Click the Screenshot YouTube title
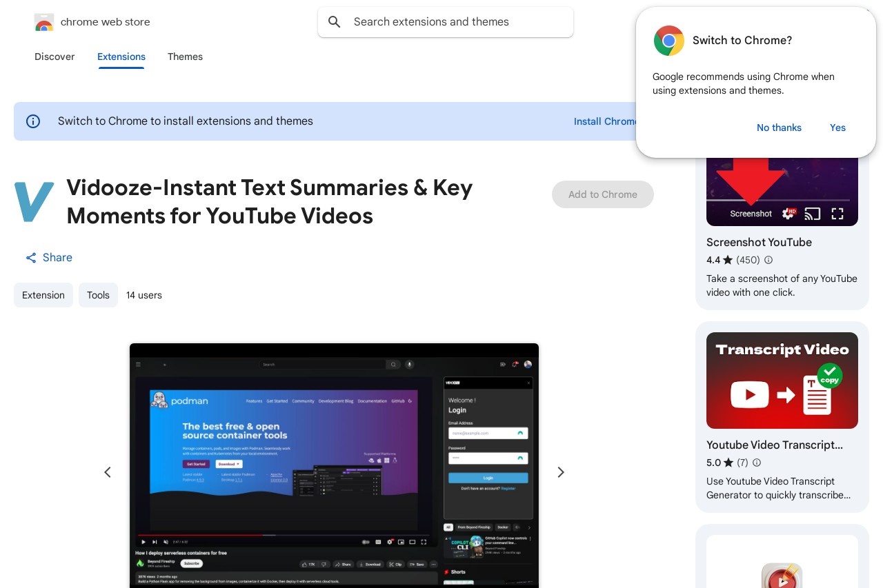Image resolution: width=883 pixels, height=588 pixels. tap(759, 242)
